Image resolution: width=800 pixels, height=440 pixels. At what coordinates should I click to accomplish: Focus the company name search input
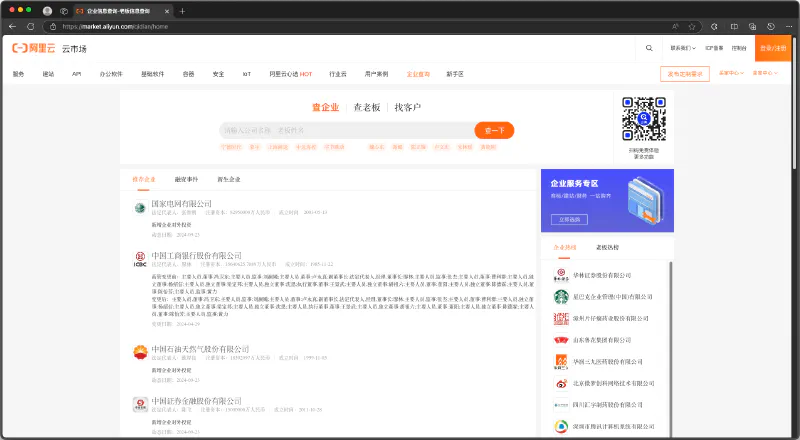tap(347, 131)
